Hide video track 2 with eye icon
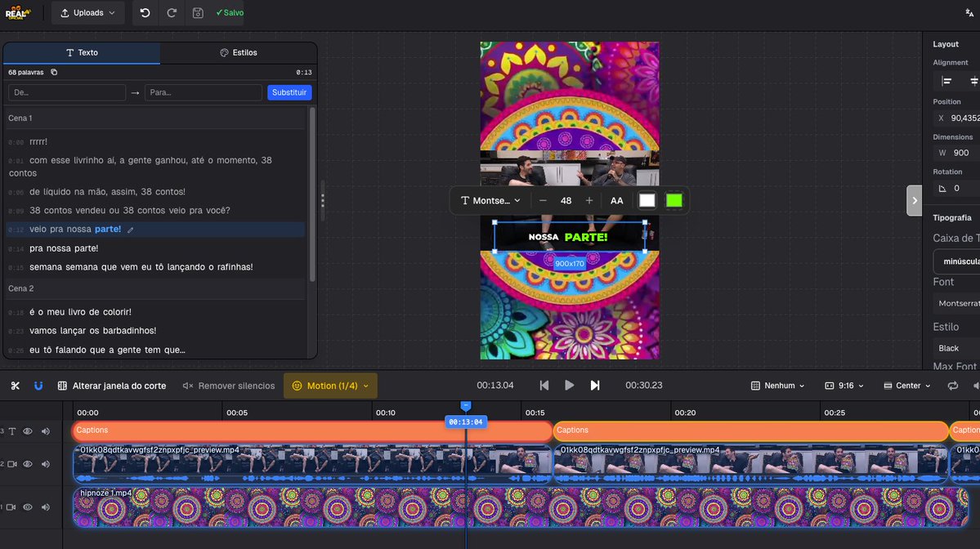The width and height of the screenshot is (980, 549). click(x=28, y=464)
